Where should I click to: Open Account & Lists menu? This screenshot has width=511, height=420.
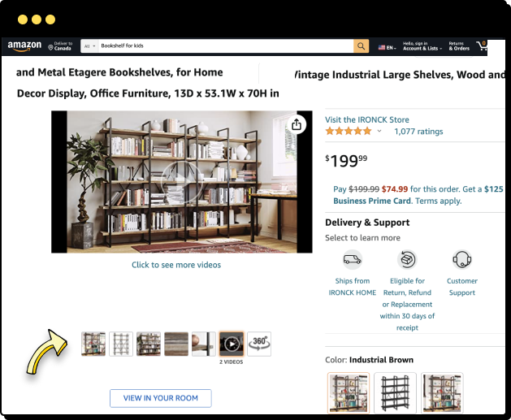coord(422,46)
